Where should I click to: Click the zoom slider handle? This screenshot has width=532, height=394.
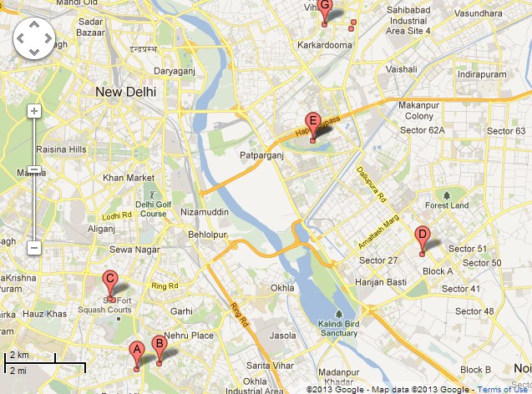[x=34, y=169]
